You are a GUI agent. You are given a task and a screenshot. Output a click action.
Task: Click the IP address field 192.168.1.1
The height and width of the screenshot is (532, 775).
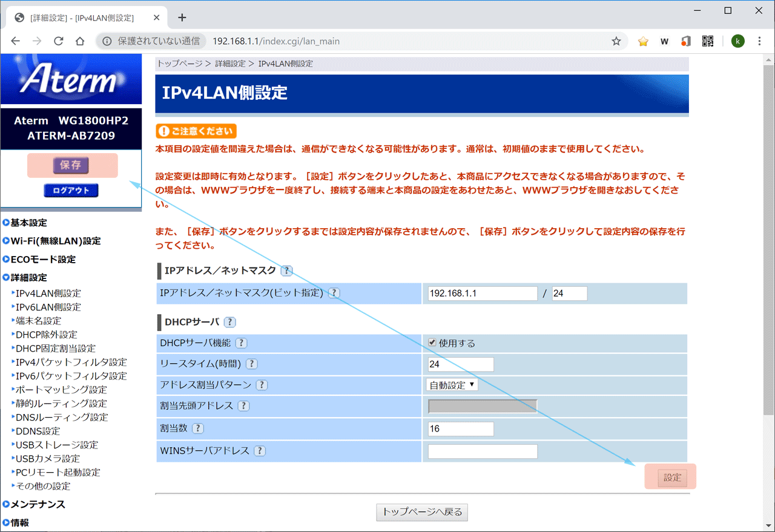pyautogui.click(x=482, y=294)
